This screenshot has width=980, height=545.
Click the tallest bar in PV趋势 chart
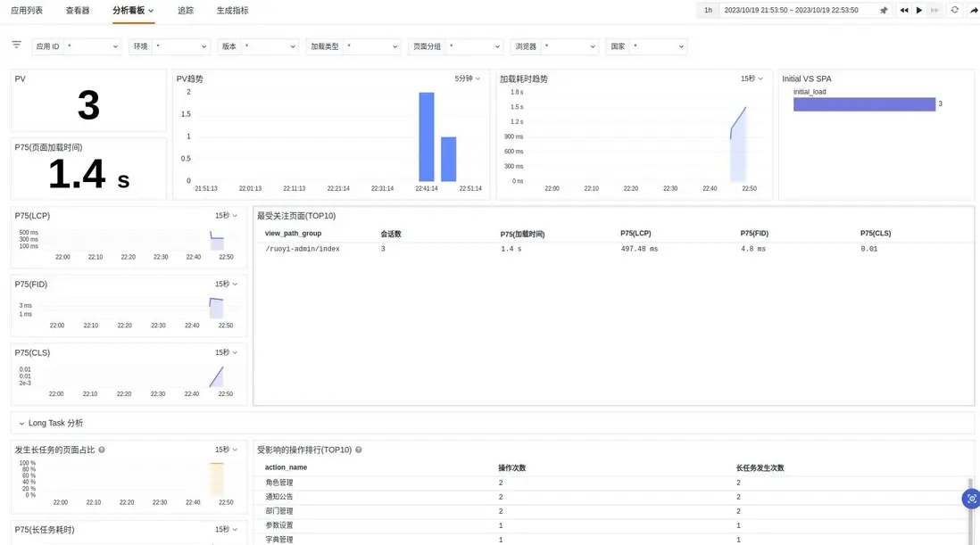(x=427, y=136)
